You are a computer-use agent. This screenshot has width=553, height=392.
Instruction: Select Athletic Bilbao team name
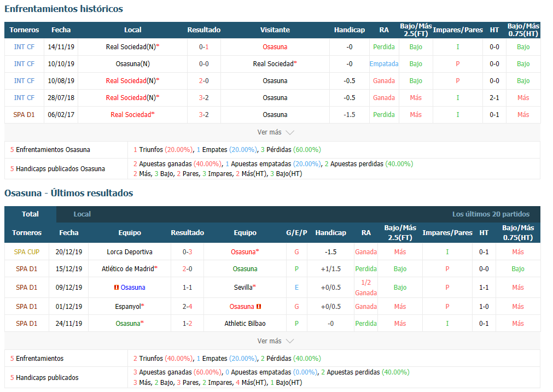coord(245,323)
